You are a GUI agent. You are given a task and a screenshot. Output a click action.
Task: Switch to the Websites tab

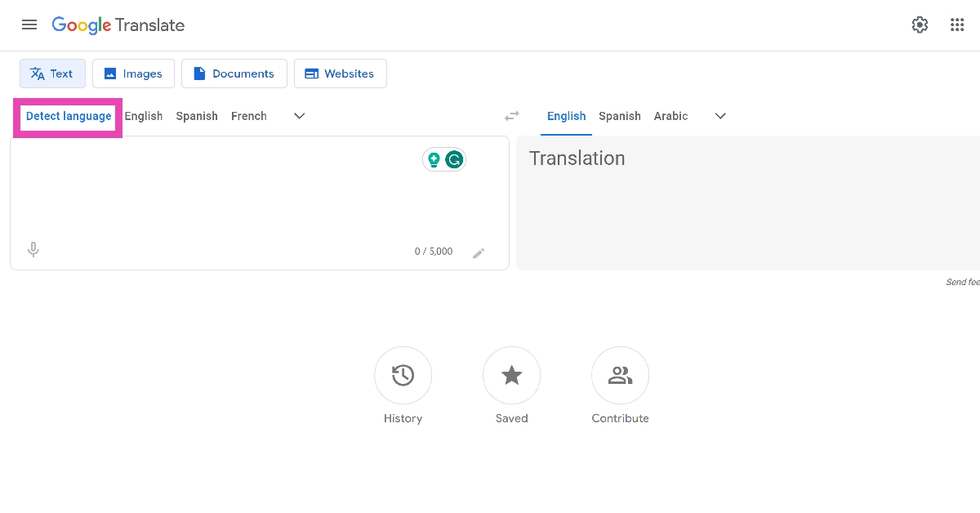pyautogui.click(x=340, y=74)
